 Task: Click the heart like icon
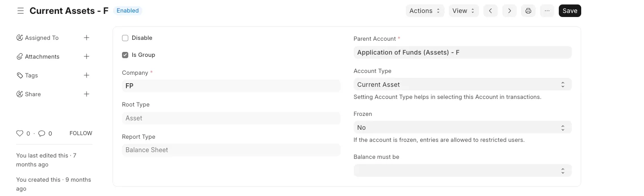20,133
